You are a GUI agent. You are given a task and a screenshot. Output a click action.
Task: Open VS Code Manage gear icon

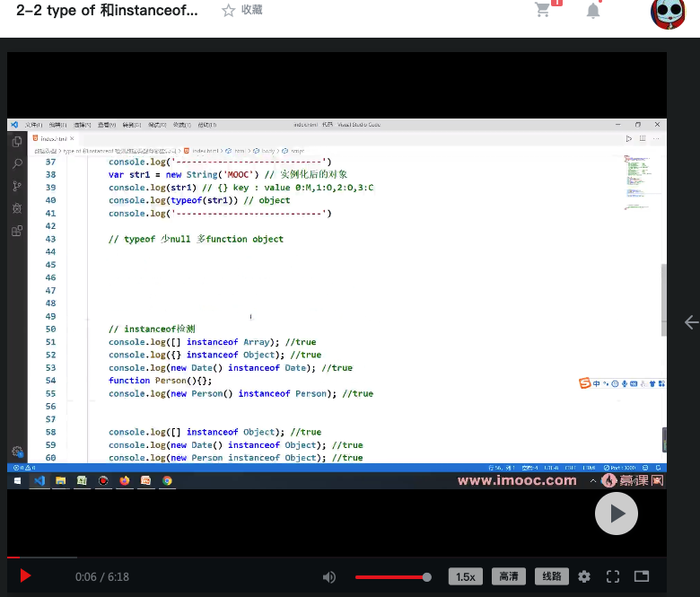click(x=17, y=452)
